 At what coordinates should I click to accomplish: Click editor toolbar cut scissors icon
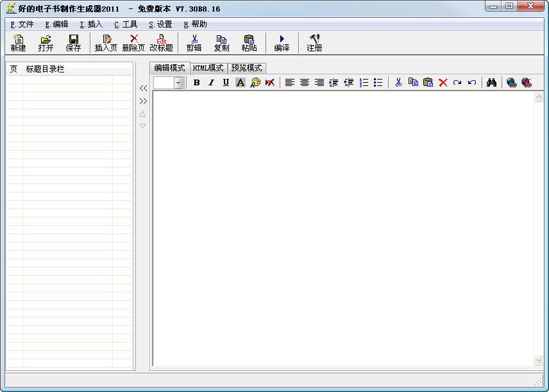(x=398, y=83)
